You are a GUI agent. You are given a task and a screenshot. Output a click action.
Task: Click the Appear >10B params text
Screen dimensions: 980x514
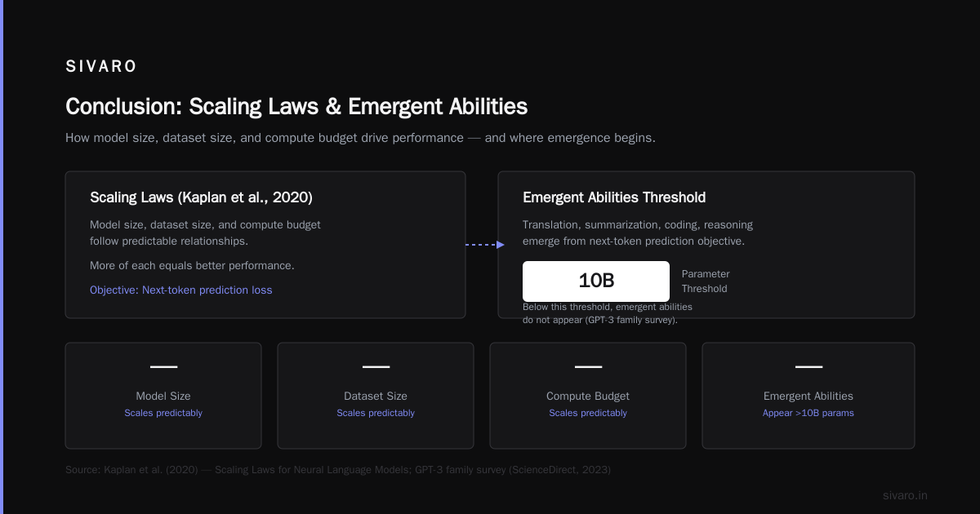click(808, 413)
